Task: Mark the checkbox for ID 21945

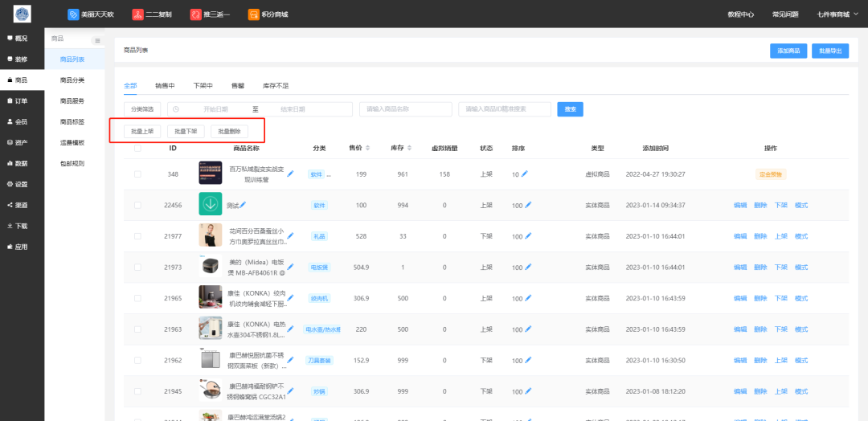Action: tap(137, 391)
